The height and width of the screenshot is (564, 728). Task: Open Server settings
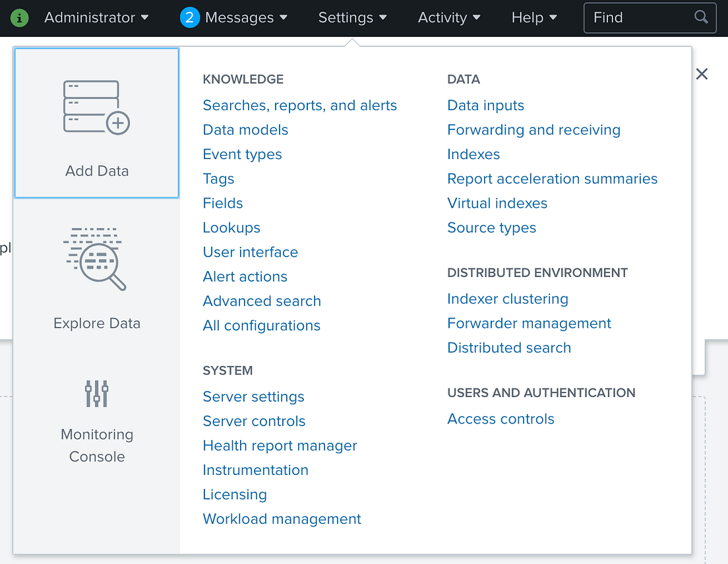pos(253,396)
